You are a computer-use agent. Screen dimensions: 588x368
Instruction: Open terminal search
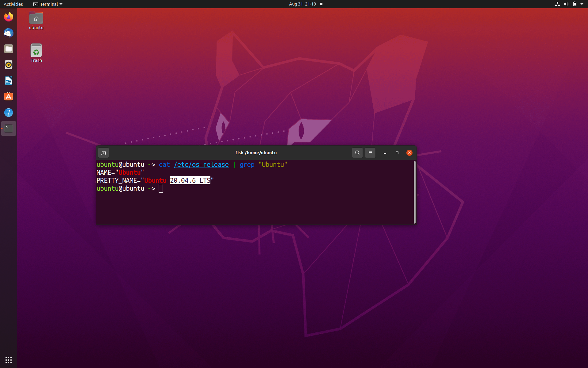357,153
